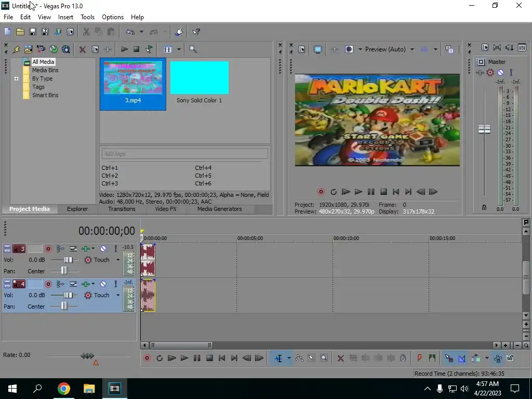The width and height of the screenshot is (532, 399).
Task: Open a project using the folder icon
Action: 20,32
